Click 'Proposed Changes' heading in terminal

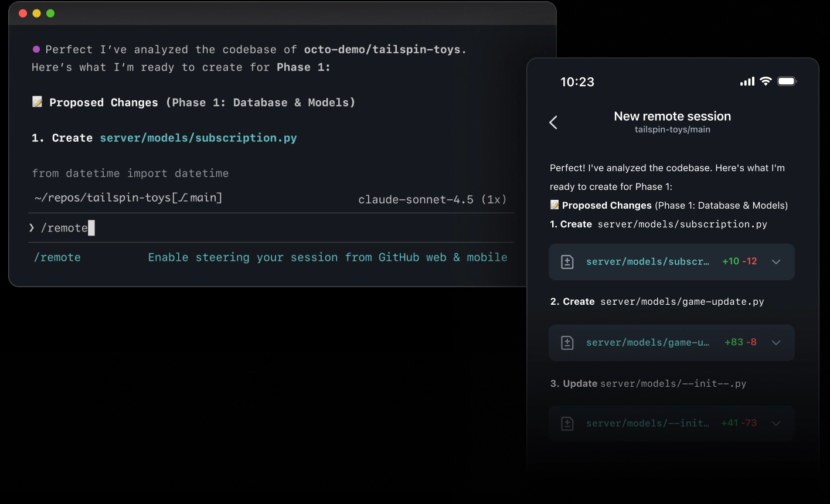coord(104,103)
